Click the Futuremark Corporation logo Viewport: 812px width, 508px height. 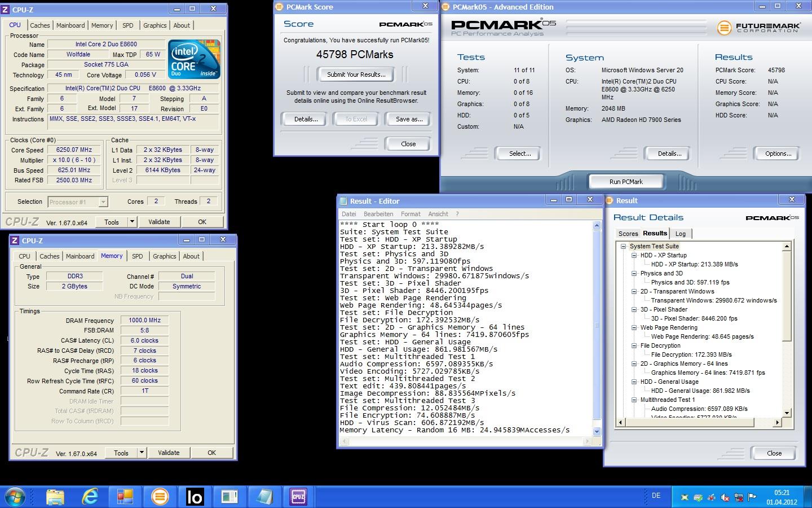(758, 27)
